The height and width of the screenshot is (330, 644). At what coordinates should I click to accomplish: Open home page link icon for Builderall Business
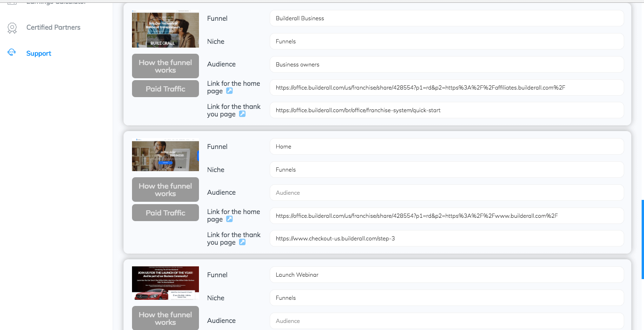[230, 91]
